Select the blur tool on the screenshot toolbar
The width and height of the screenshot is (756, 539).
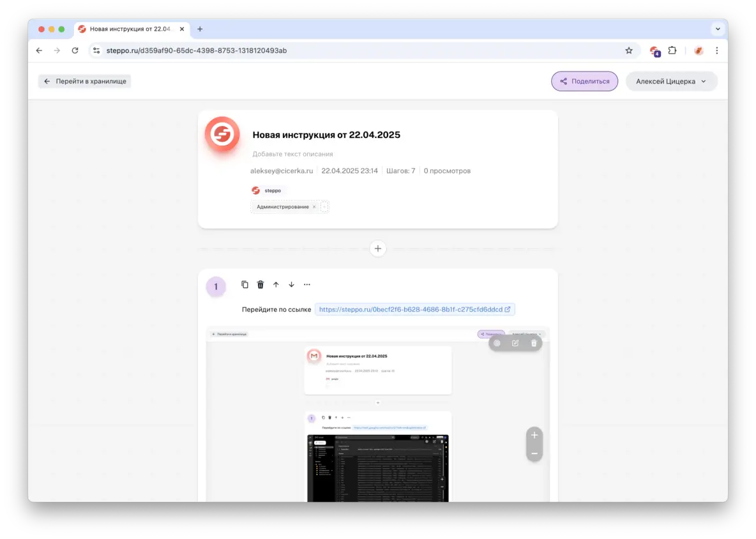point(497,342)
